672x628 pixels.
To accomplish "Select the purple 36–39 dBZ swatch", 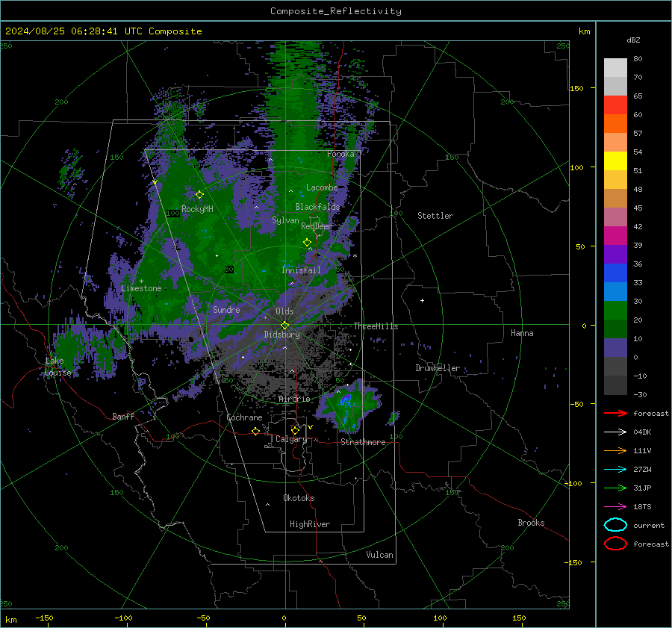I will [x=615, y=254].
